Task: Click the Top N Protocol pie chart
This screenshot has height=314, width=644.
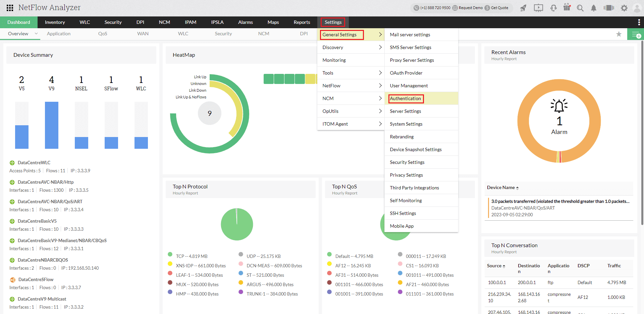Action: point(237,224)
